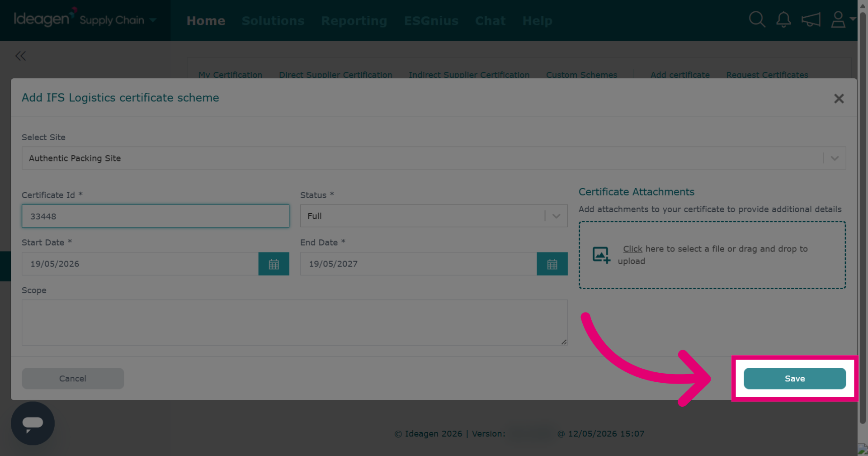Focus the Start Date input
This screenshot has height=456, width=868.
click(x=140, y=264)
